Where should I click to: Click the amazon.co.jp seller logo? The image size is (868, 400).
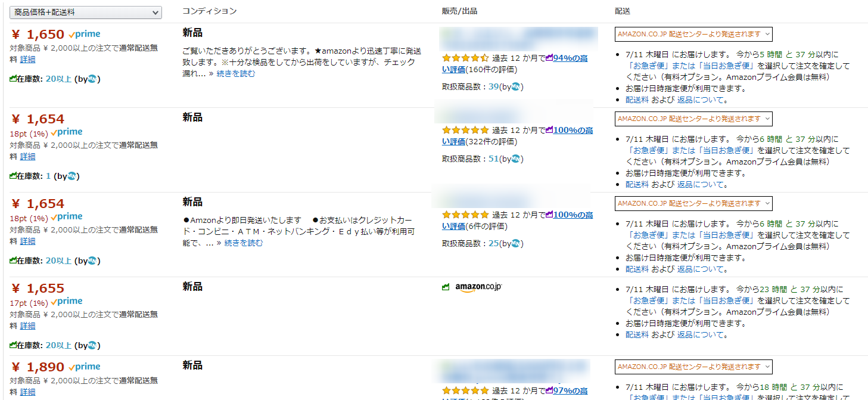pos(478,287)
